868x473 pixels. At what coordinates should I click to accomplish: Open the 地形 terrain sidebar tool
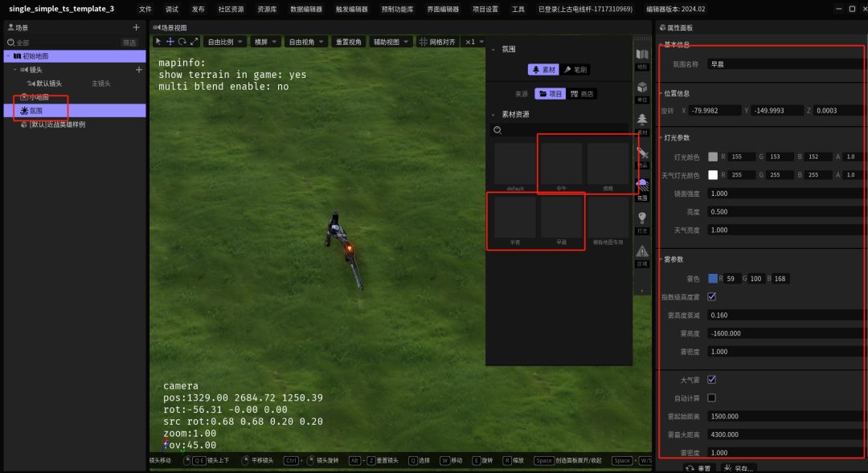pos(642,58)
